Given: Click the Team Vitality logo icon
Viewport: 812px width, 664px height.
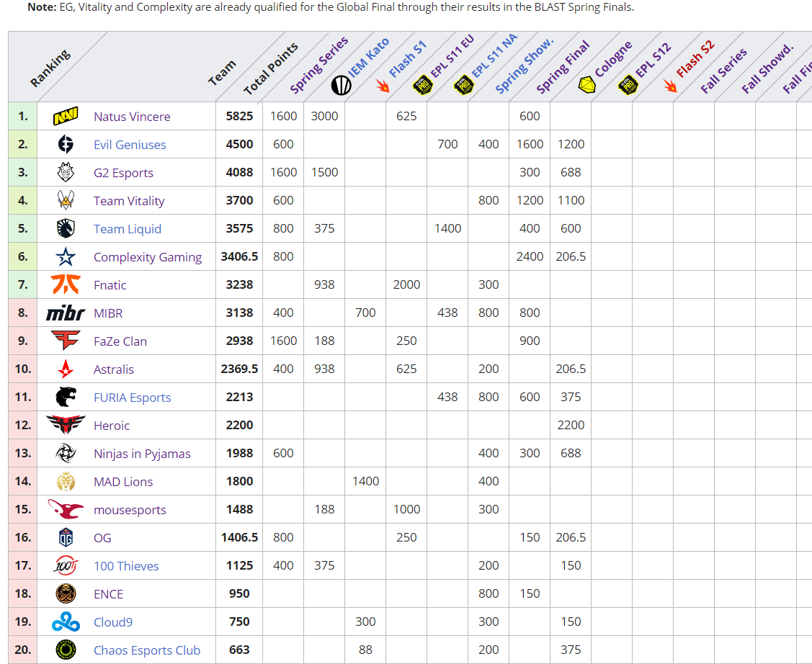Looking at the screenshot, I should pyautogui.click(x=66, y=200).
